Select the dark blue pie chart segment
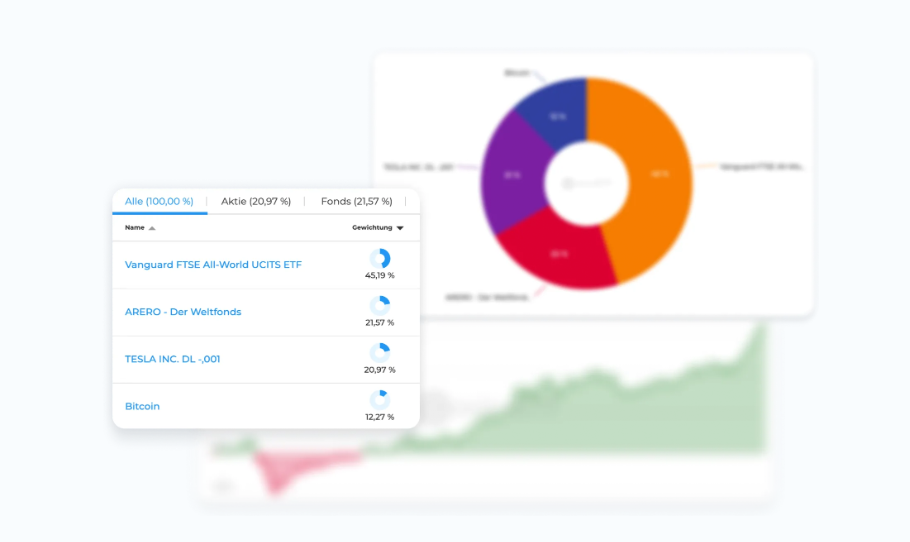The width and height of the screenshot is (910, 542). tap(555, 115)
